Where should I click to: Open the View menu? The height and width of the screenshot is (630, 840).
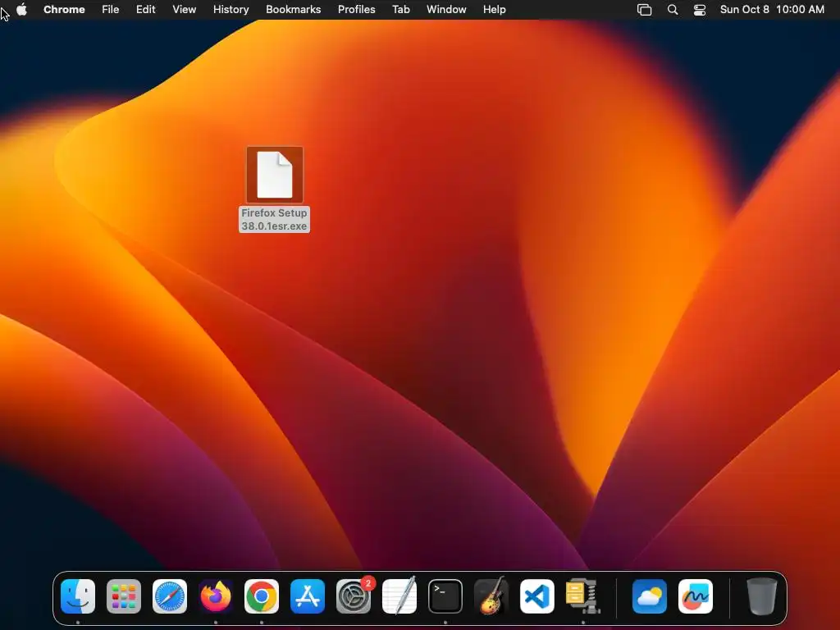[x=185, y=9]
